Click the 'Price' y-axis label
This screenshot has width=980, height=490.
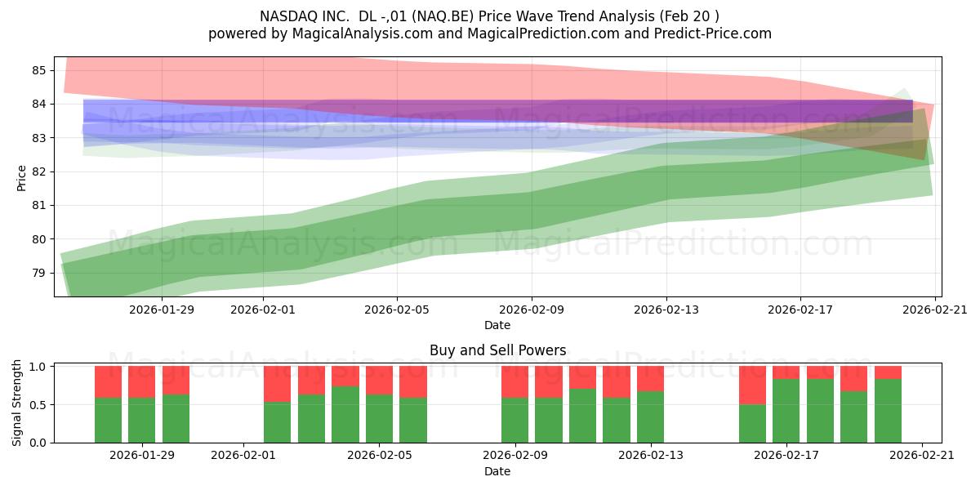pos(21,177)
